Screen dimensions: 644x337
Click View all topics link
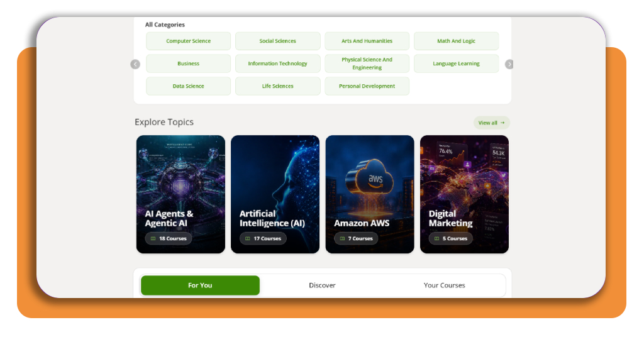coord(492,123)
